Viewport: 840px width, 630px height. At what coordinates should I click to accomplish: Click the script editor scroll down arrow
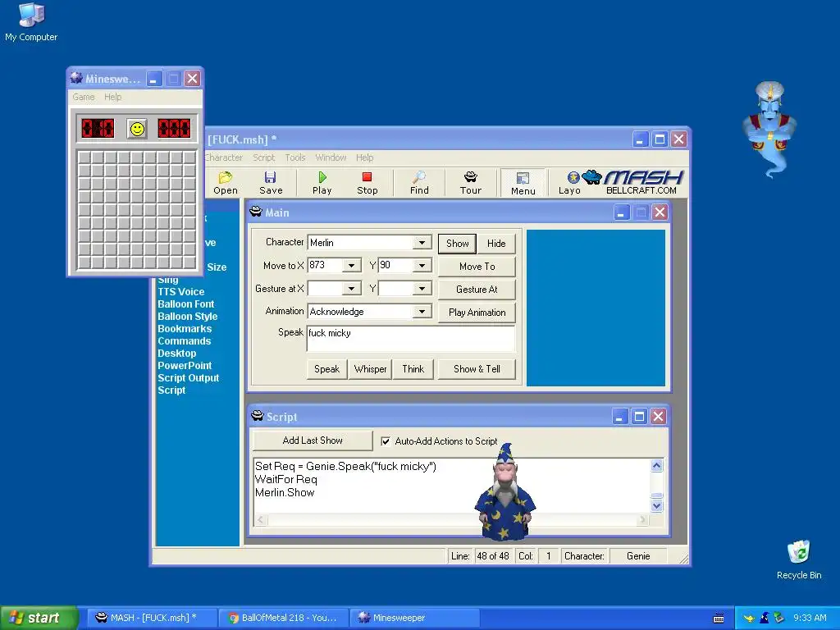tap(657, 505)
